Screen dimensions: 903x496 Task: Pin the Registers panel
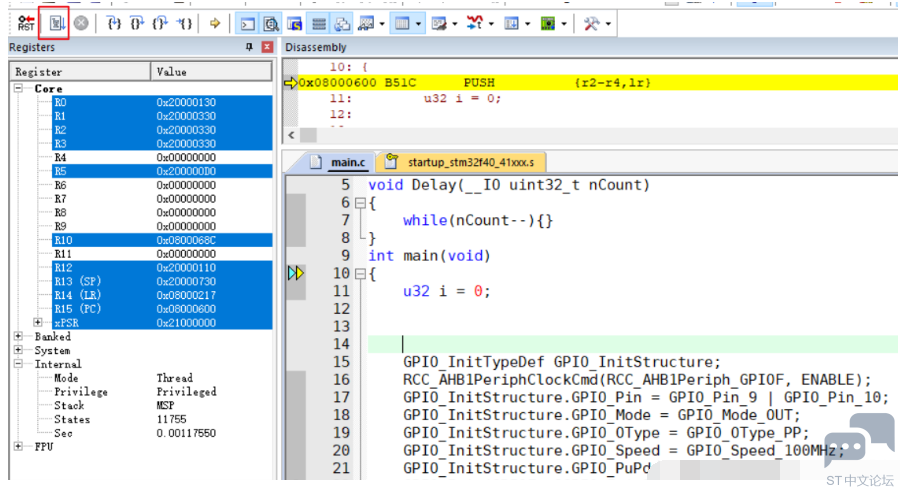point(249,47)
